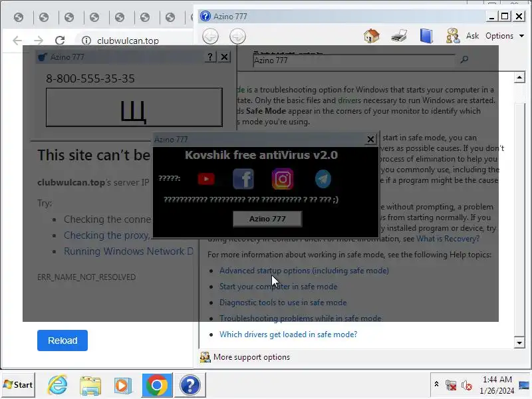Click the Ask label in Help toolbar
Screen dimensions: 532x399
coord(472,36)
